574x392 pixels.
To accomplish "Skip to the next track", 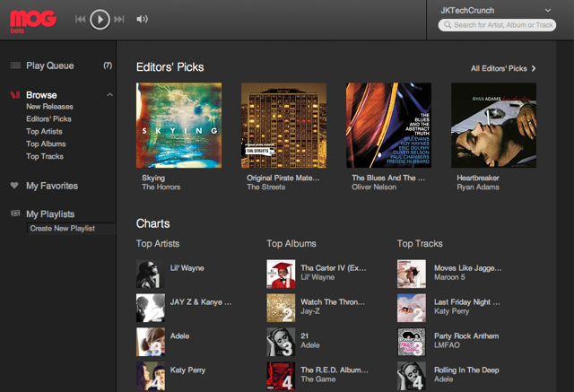I will pyautogui.click(x=119, y=19).
